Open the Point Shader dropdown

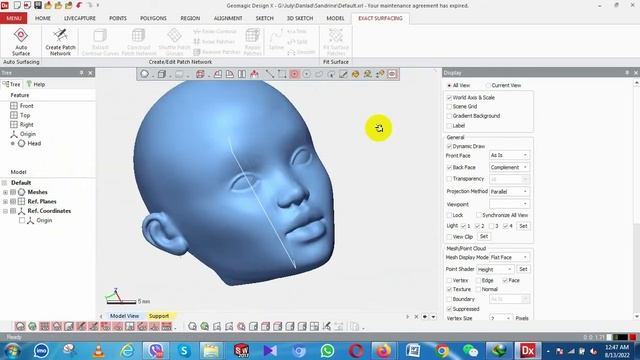click(495, 269)
